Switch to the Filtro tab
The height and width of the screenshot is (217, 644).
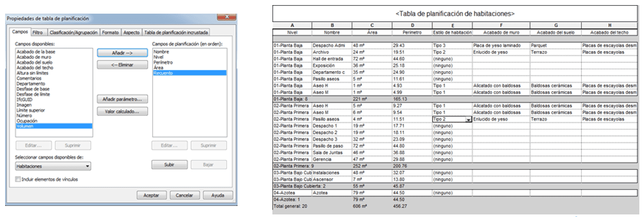[x=37, y=32]
